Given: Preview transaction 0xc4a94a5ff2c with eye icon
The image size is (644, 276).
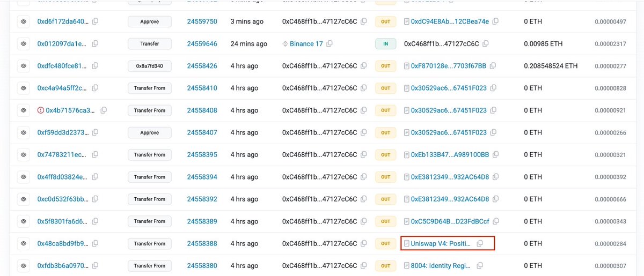Looking at the screenshot, I should pos(24,88).
